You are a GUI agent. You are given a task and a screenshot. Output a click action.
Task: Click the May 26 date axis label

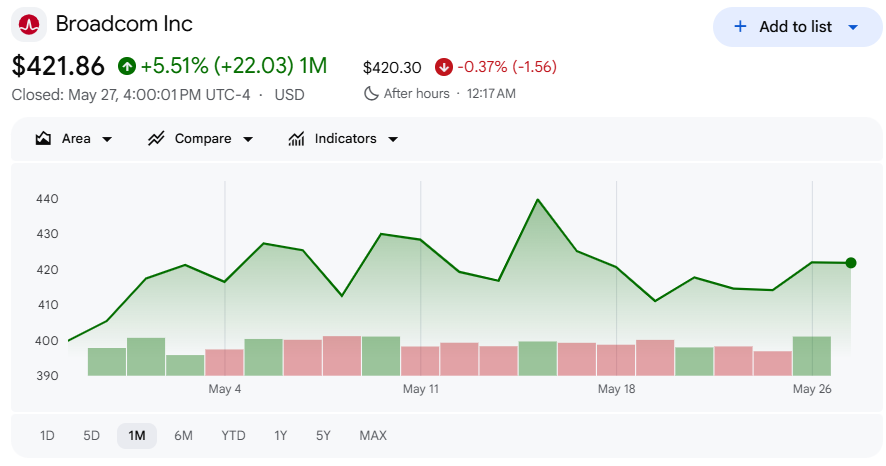pos(812,389)
